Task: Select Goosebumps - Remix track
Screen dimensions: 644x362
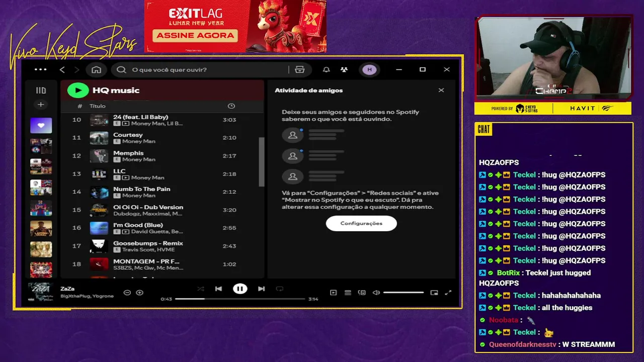Action: [162, 246]
